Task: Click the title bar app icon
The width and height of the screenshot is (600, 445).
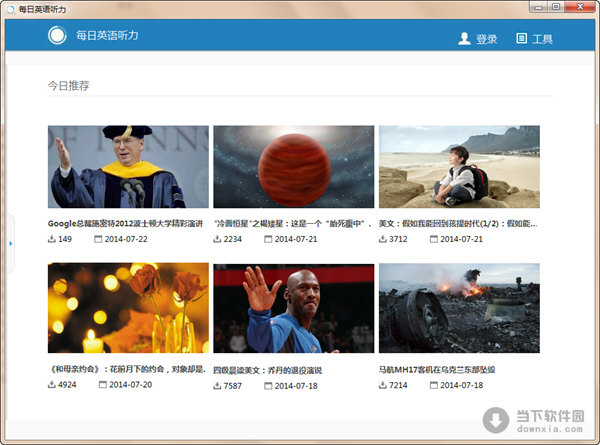Action: 11,9
